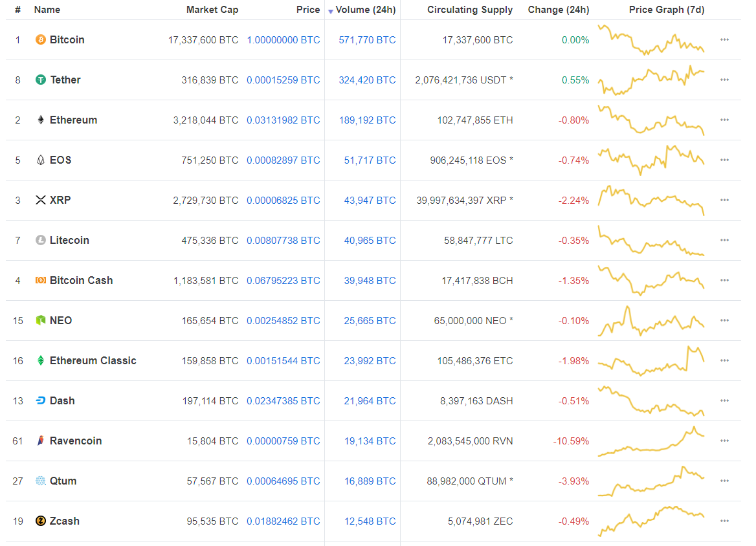Open the more options menu for Dash
756x546 pixels.
click(x=724, y=400)
